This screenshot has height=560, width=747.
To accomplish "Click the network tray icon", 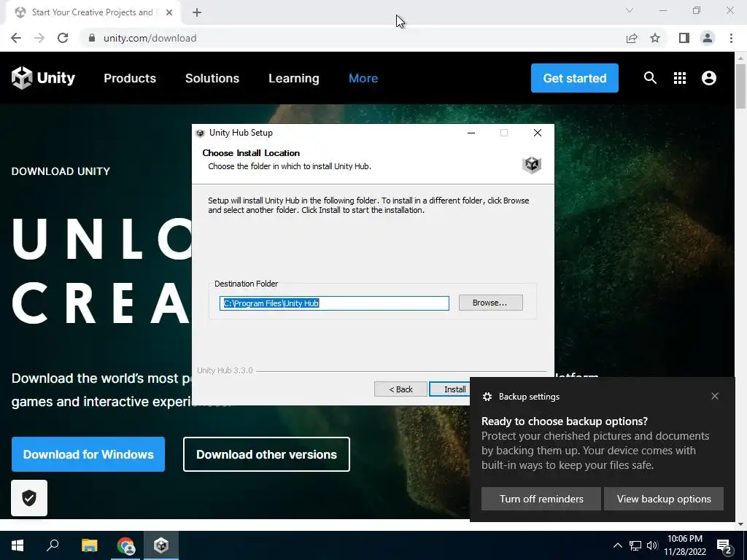I will coord(635,545).
